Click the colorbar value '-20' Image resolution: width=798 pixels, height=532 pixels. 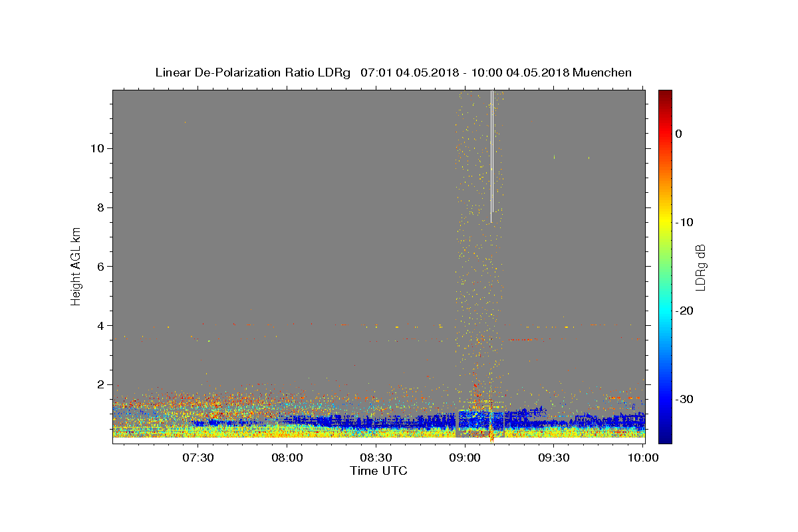pyautogui.click(x=686, y=311)
